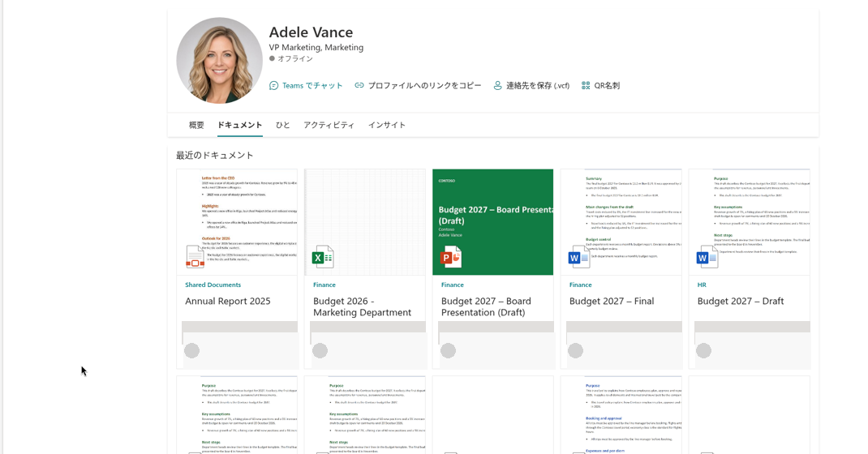Image resolution: width=868 pixels, height=454 pixels.
Task: Click the link icon beside プロファイルへのリンクをコピー
Action: click(359, 86)
